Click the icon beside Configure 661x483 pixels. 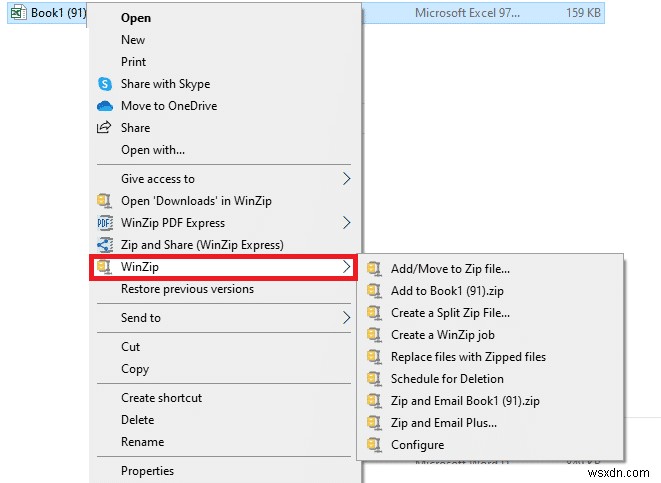pyautogui.click(x=375, y=445)
